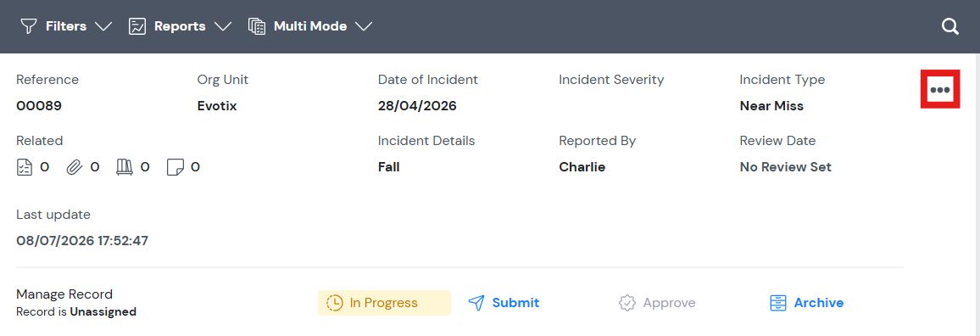Click the Multi Mode documents icon
This screenshot has width=980, height=336.
click(x=257, y=26)
